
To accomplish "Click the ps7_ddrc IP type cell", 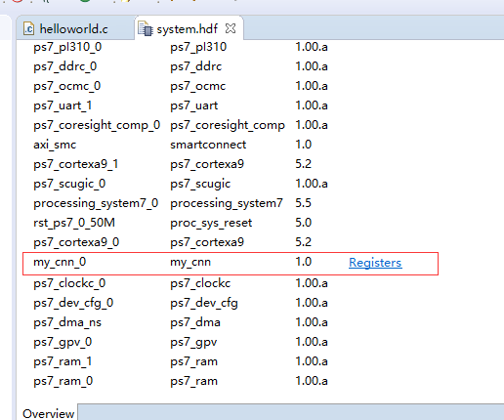I will click(195, 66).
